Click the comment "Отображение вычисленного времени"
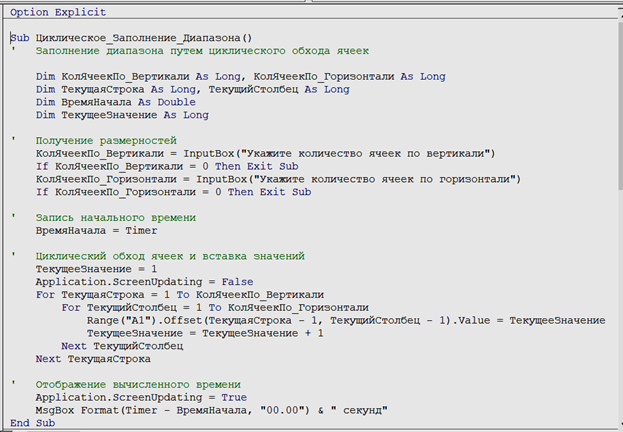This screenshot has width=623, height=432. pyautogui.click(x=138, y=385)
